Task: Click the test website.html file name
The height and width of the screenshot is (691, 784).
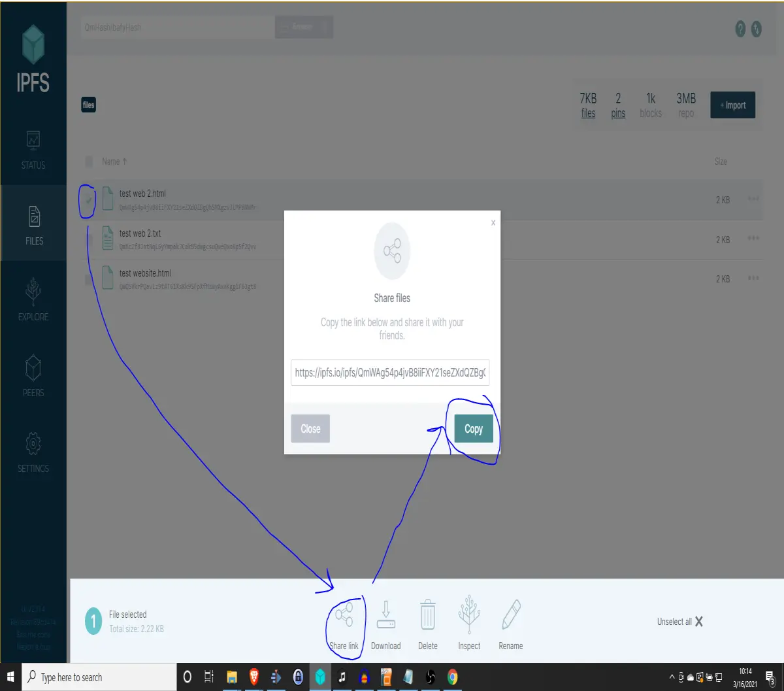Action: point(145,273)
